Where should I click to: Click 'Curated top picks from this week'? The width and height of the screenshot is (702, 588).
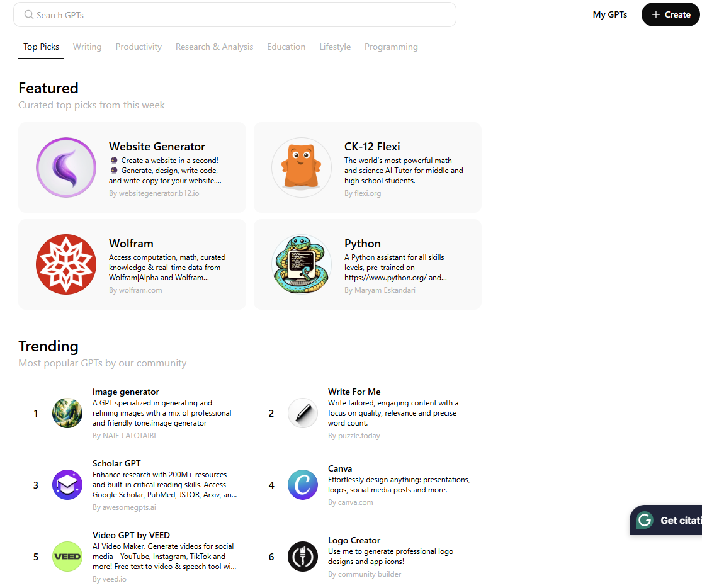[91, 105]
